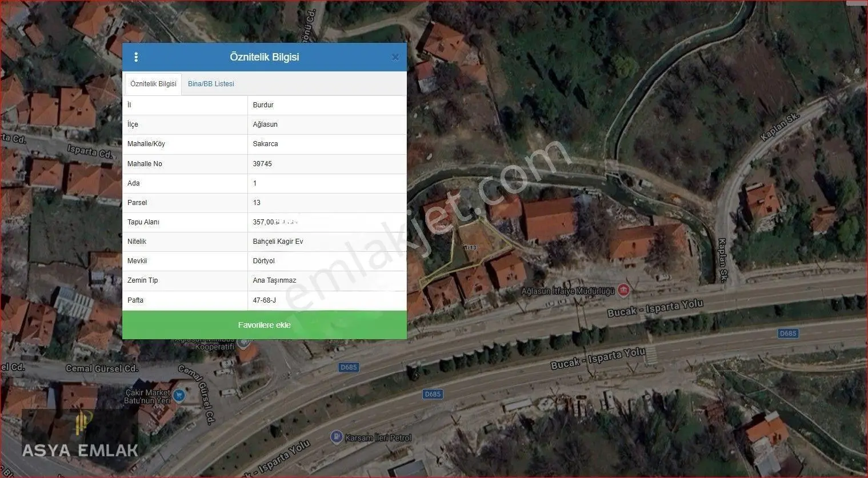Click the 1/13 parcel label on map
The image size is (868, 478).
pyautogui.click(x=470, y=247)
